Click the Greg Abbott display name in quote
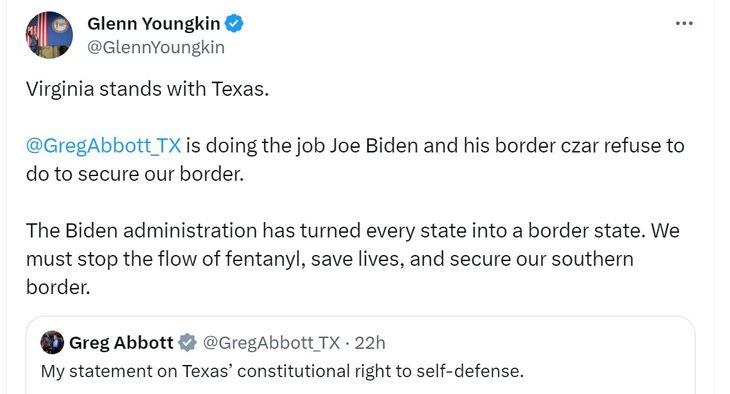The width and height of the screenshot is (730, 394). tap(121, 343)
